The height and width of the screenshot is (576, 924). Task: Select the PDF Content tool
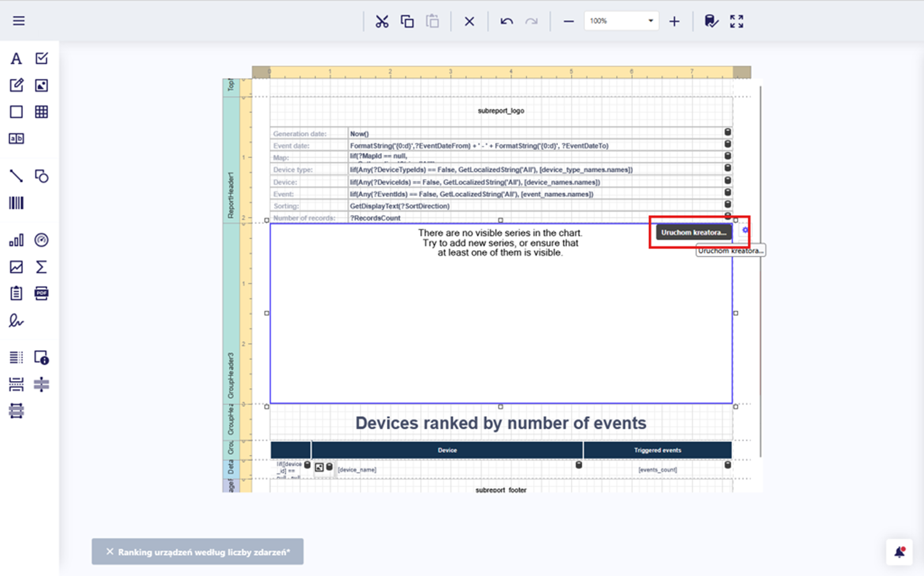pos(42,293)
